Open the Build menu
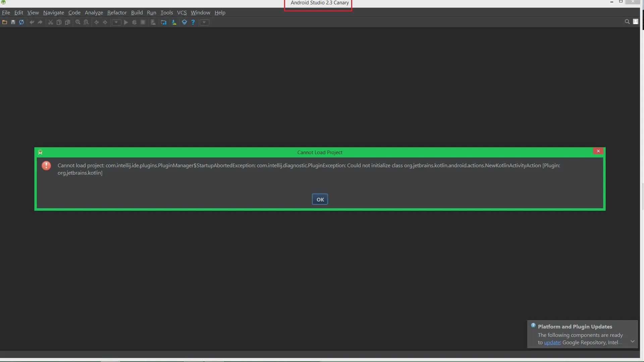The image size is (644, 362). [137, 13]
